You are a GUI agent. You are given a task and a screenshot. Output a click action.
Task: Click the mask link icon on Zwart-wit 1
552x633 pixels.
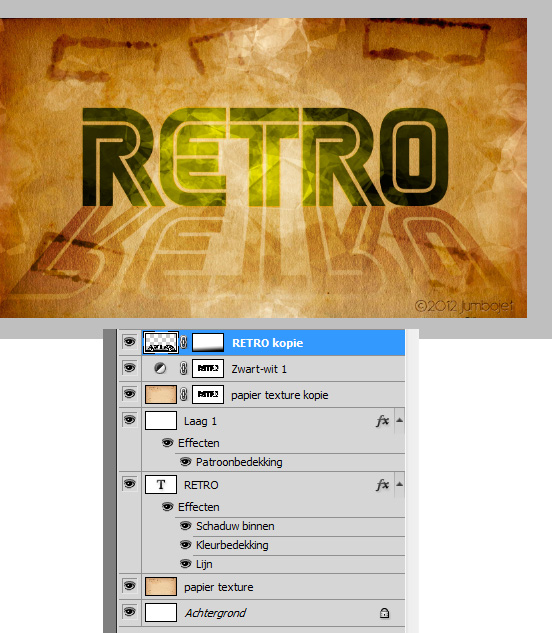click(184, 369)
